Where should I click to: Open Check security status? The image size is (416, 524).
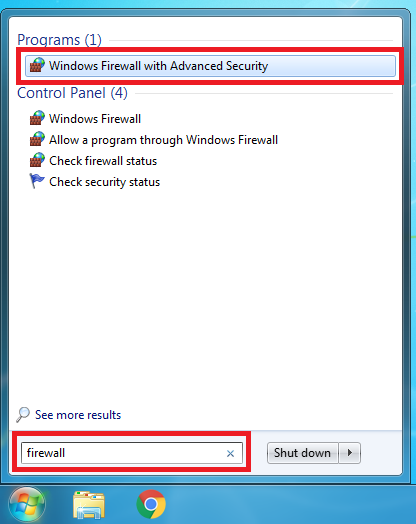click(105, 182)
